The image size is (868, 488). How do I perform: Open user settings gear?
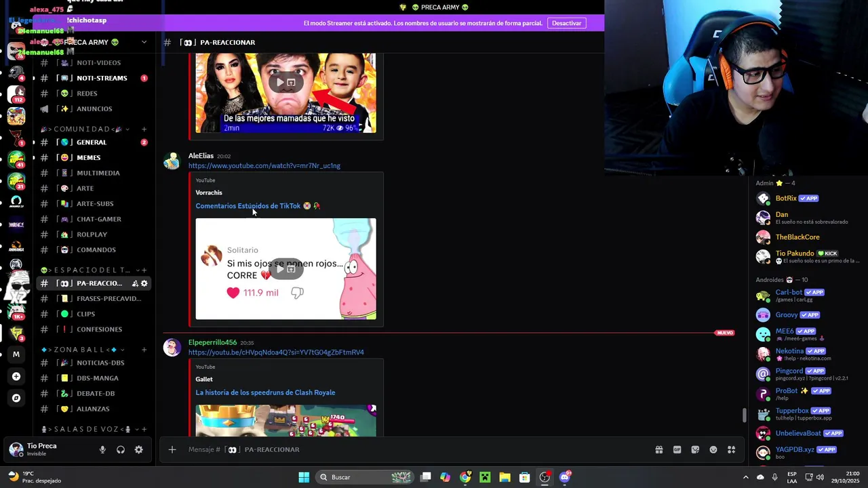click(139, 449)
